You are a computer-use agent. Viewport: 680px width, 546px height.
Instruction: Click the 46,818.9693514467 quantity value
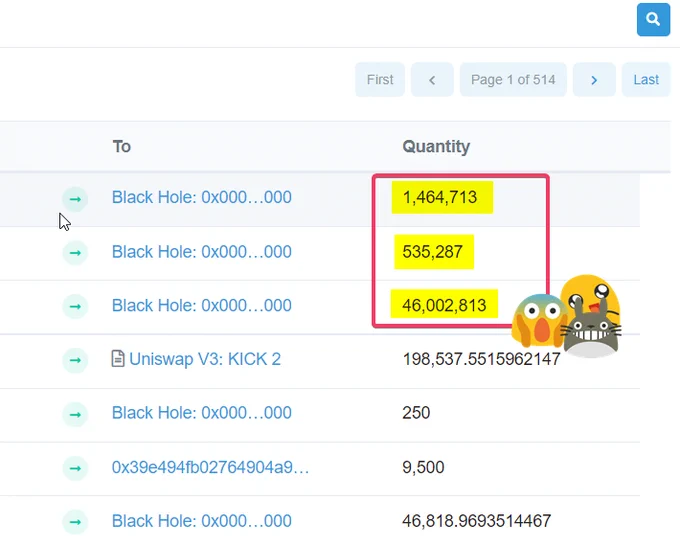(477, 521)
